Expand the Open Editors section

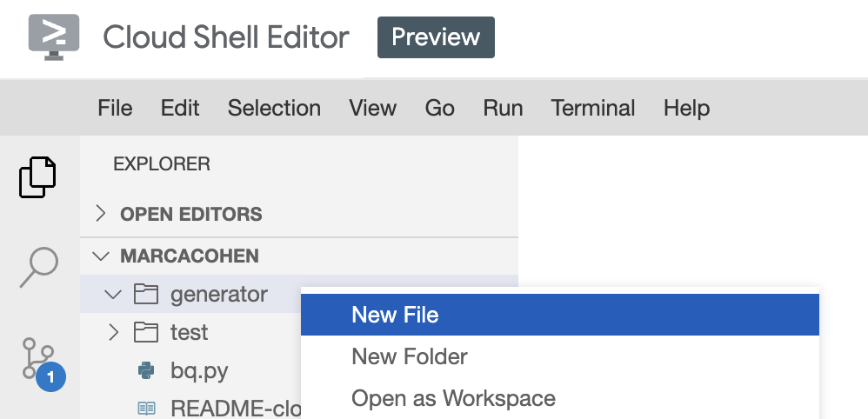(101, 214)
